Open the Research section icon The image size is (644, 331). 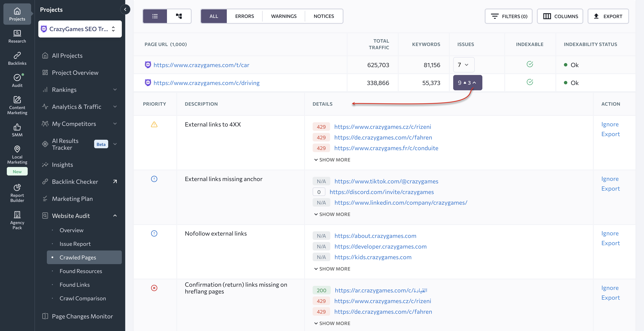(x=17, y=33)
